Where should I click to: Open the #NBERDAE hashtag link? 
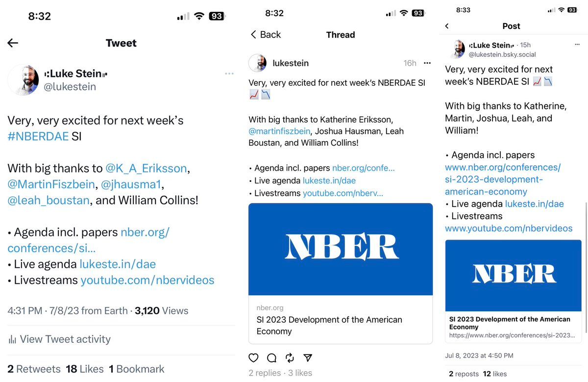(x=38, y=136)
